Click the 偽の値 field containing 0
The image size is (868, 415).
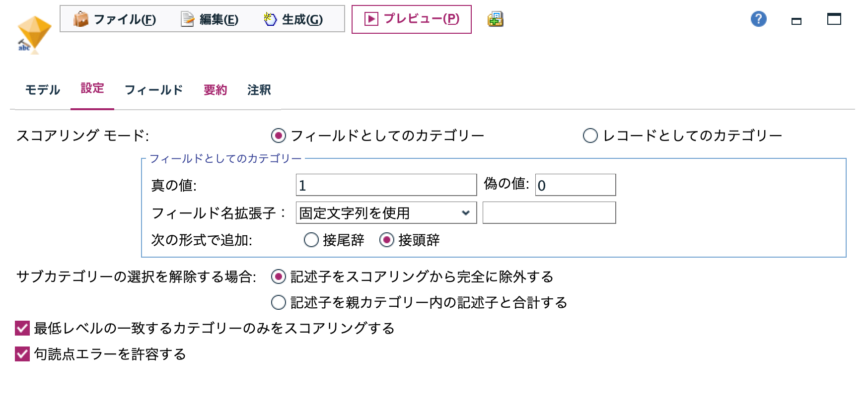coord(575,185)
